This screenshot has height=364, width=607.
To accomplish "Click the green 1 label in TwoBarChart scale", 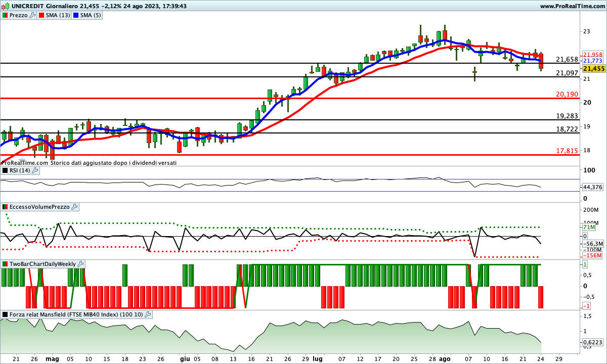I will [585, 264].
